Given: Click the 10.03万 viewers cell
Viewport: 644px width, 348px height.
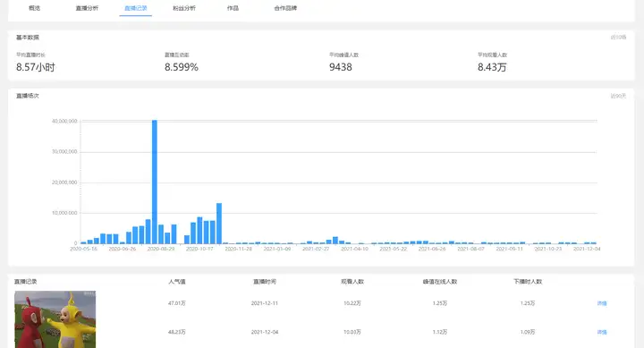Looking at the screenshot, I should [x=352, y=332].
